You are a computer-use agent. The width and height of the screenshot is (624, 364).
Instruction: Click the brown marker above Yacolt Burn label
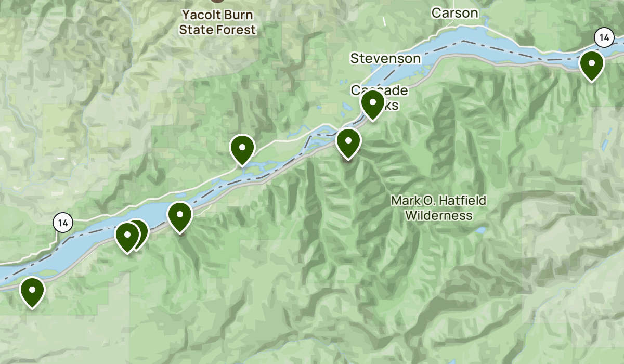[217, 1]
